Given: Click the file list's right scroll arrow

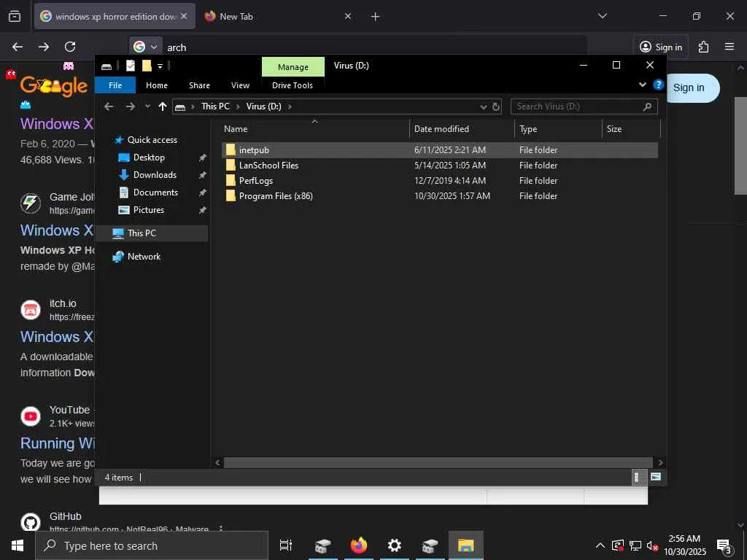Looking at the screenshot, I should pos(659,463).
